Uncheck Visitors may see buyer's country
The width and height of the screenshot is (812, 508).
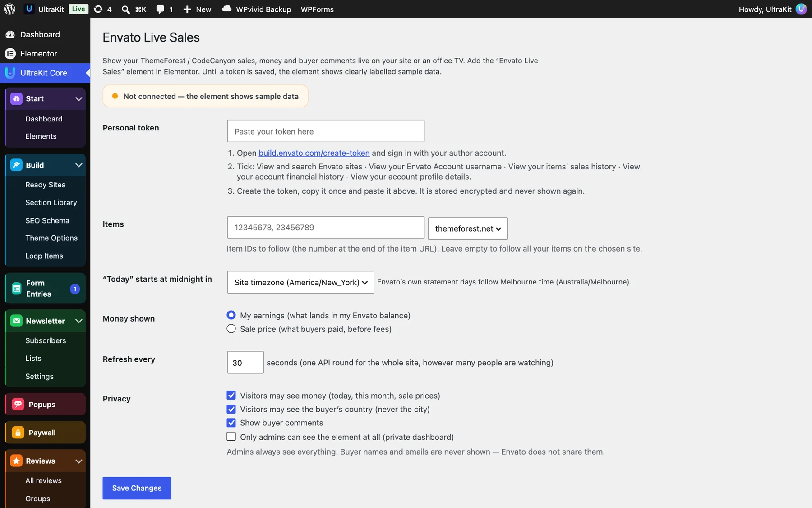click(x=231, y=409)
